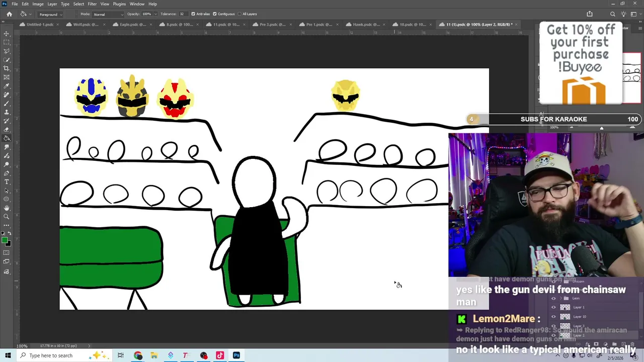Viewport: 644px width, 362px height.
Task: Swap foreground and background colors
Action: pyautogui.click(x=10, y=234)
